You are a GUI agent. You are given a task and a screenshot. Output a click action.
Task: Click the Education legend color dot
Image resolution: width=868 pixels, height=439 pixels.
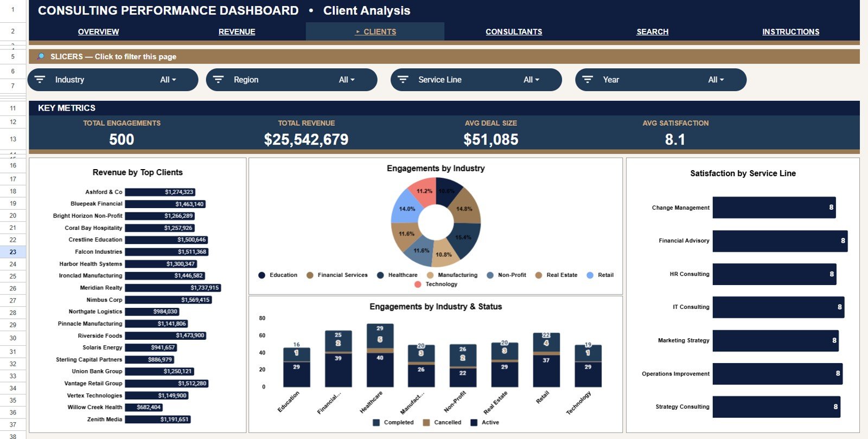click(262, 275)
